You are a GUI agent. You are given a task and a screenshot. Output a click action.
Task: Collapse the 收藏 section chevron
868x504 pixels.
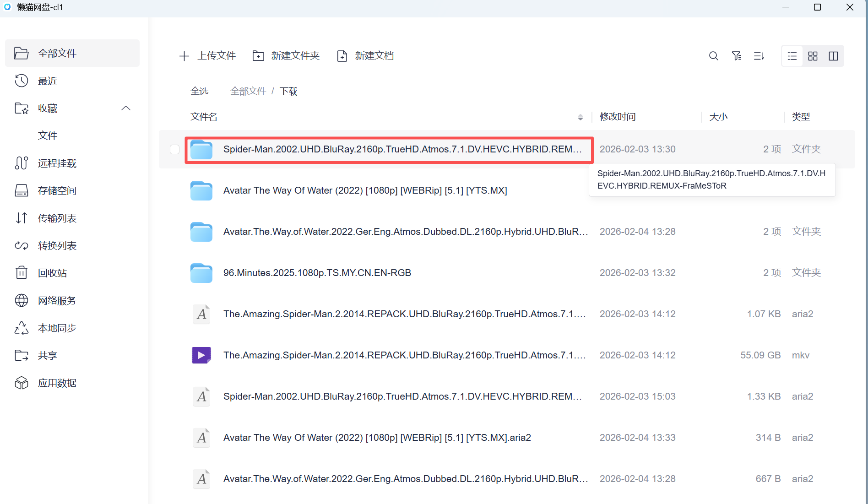(x=126, y=108)
